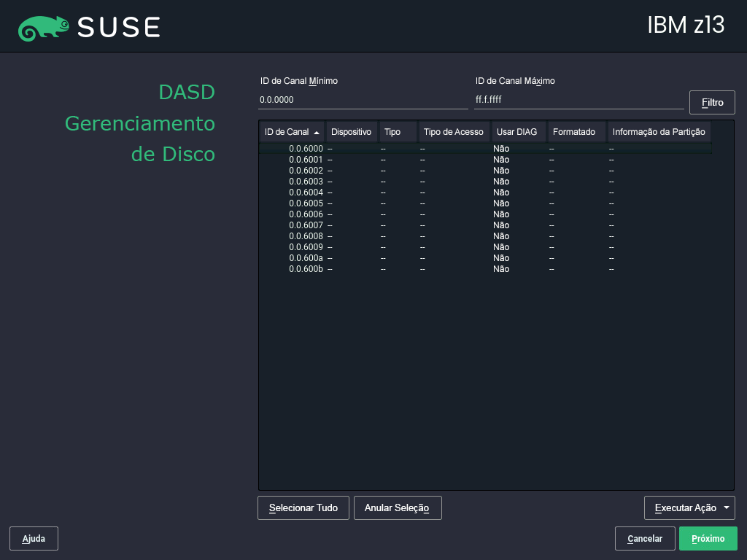Select row 0.0.6009
747x560 pixels.
point(485,247)
